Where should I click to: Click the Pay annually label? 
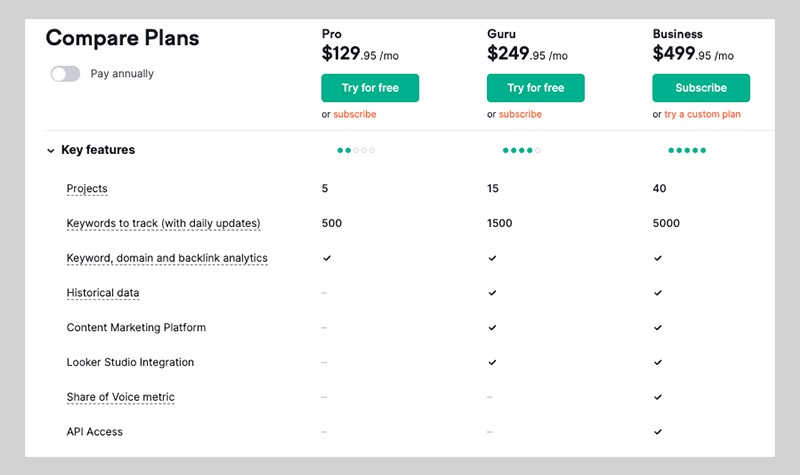[x=122, y=74]
